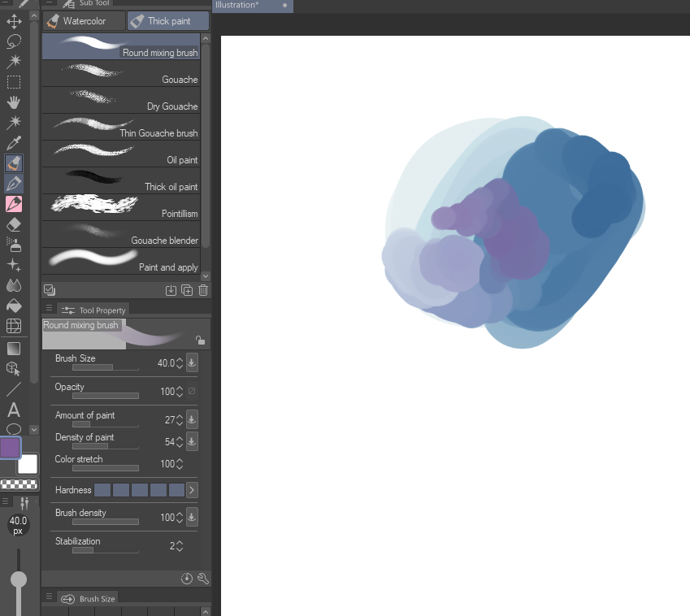
Task: Select the Fill bucket tool
Action: (14, 306)
